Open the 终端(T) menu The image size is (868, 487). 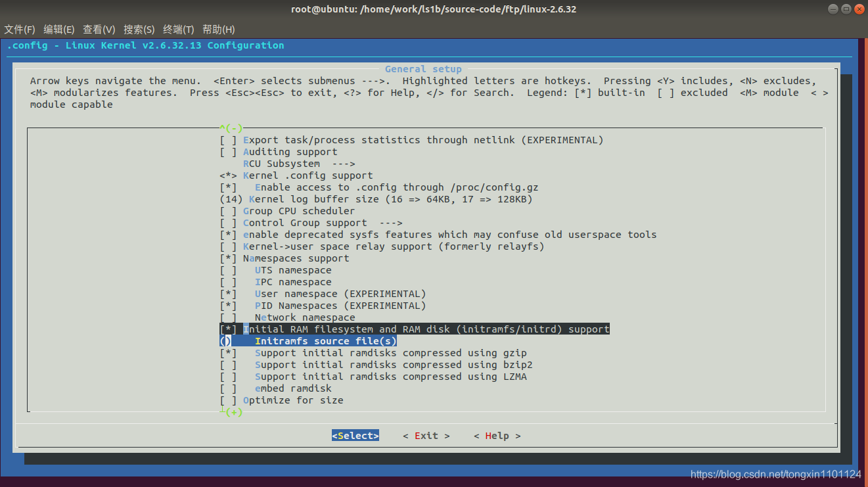tap(178, 29)
